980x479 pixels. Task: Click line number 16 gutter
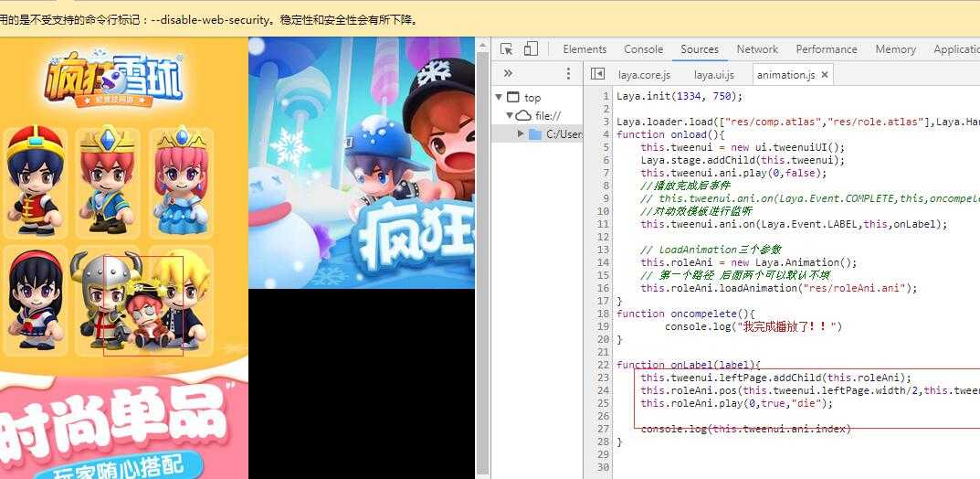point(603,288)
